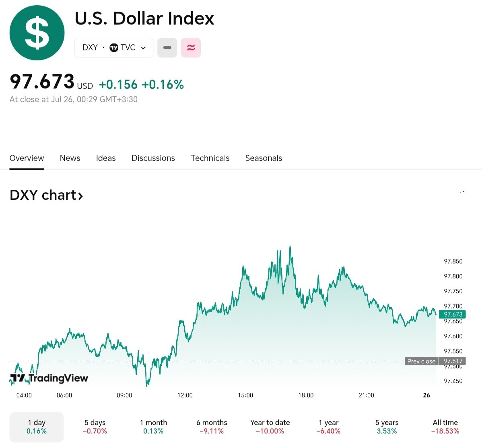
Task: Go to the Discussions tab
Action: coord(153,158)
